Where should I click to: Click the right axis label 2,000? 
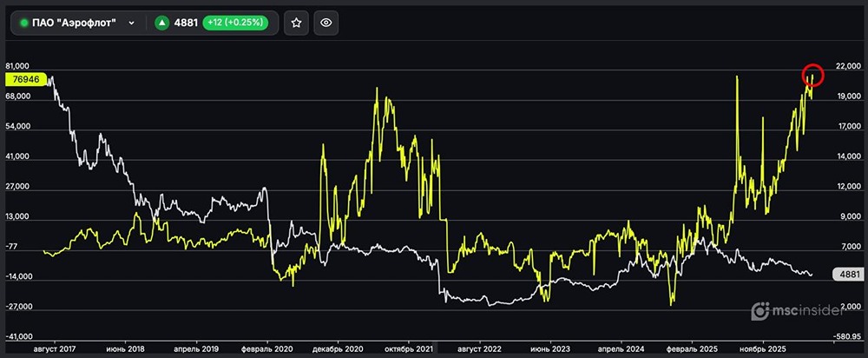pos(851,307)
